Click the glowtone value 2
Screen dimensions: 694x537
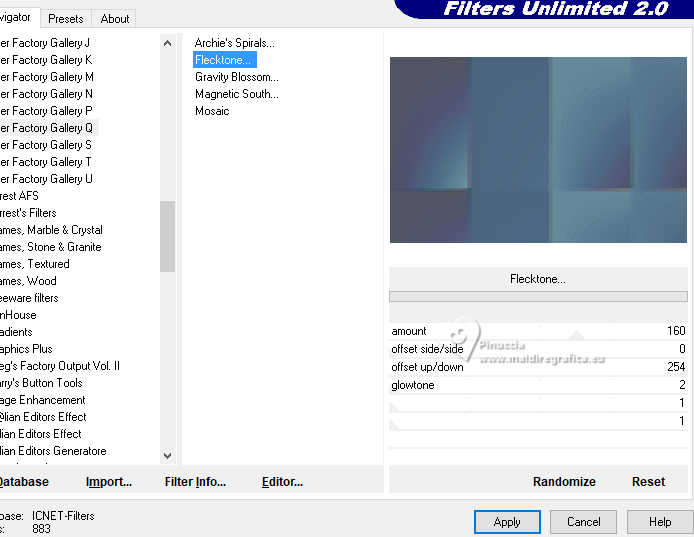pos(682,385)
